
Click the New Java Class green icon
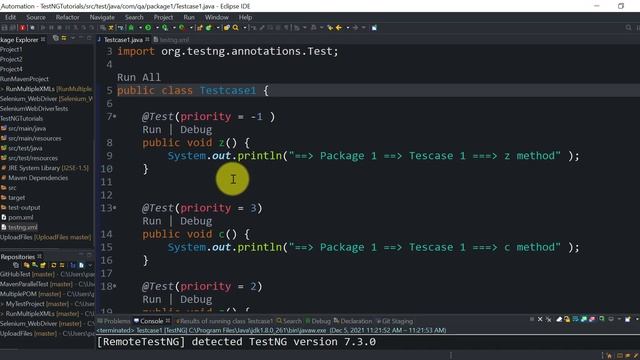pyautogui.click(x=209, y=28)
